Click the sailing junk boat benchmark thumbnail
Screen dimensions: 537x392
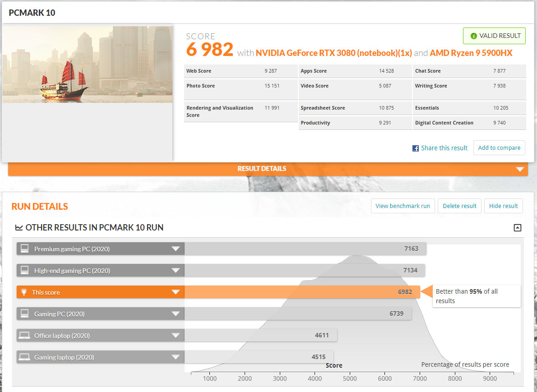click(88, 65)
